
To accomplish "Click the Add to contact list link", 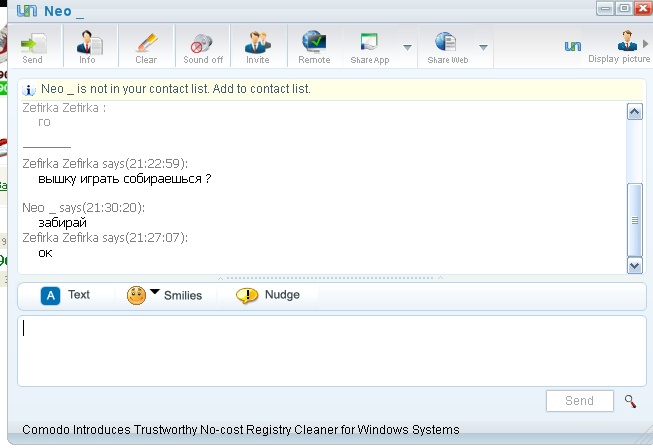I will (x=261, y=89).
